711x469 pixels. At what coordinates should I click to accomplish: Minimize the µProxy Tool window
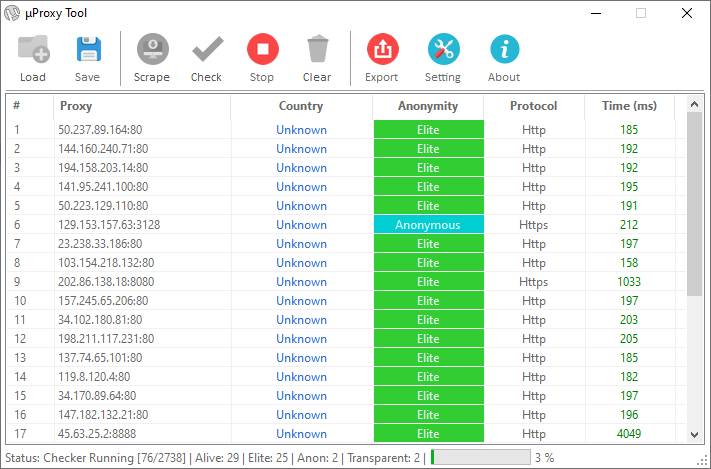click(x=596, y=13)
